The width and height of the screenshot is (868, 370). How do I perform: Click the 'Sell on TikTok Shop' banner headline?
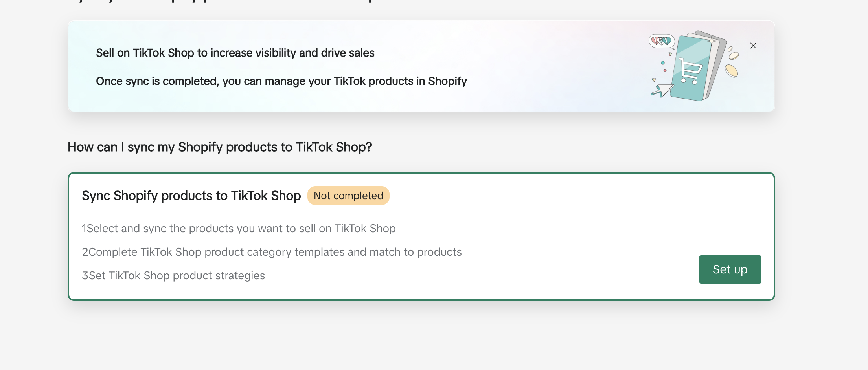tap(235, 53)
